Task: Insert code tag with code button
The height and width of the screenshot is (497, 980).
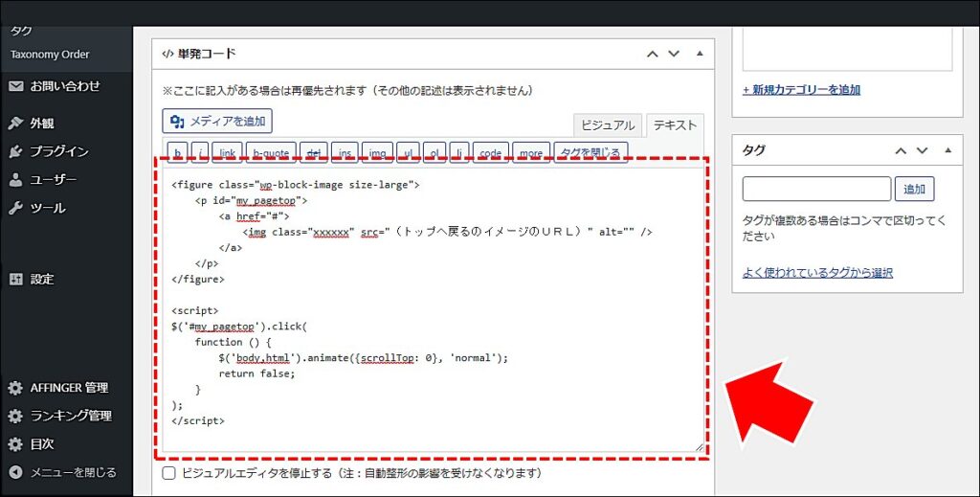Action: (491, 152)
